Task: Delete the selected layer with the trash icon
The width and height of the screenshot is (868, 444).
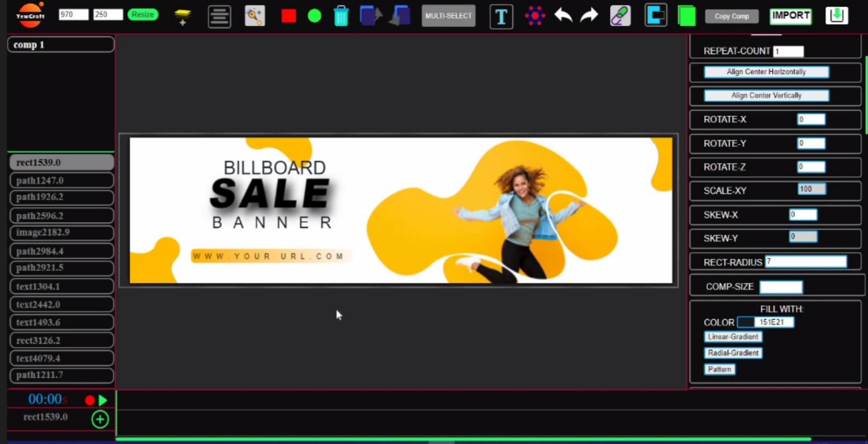Action: [x=341, y=16]
